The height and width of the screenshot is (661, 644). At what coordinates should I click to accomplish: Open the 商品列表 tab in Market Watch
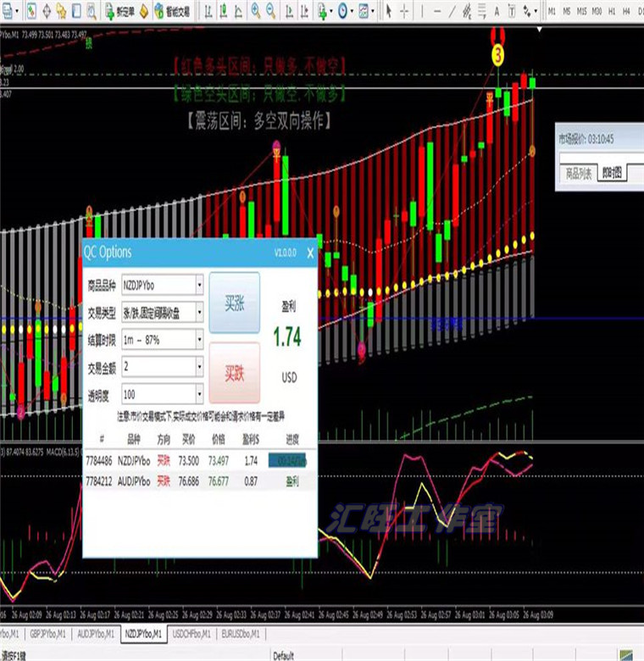[578, 173]
